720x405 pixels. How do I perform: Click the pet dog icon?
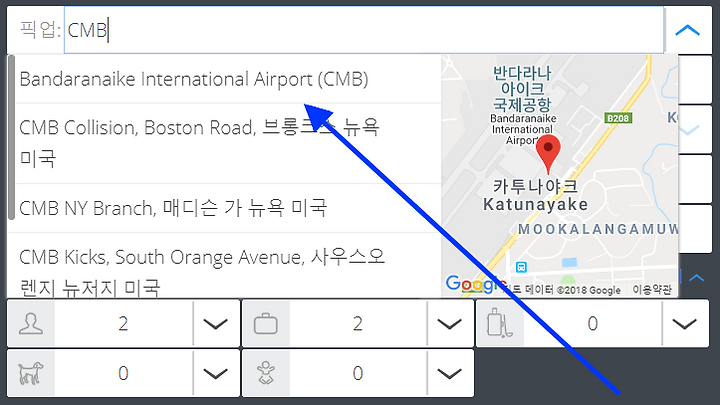(x=31, y=373)
